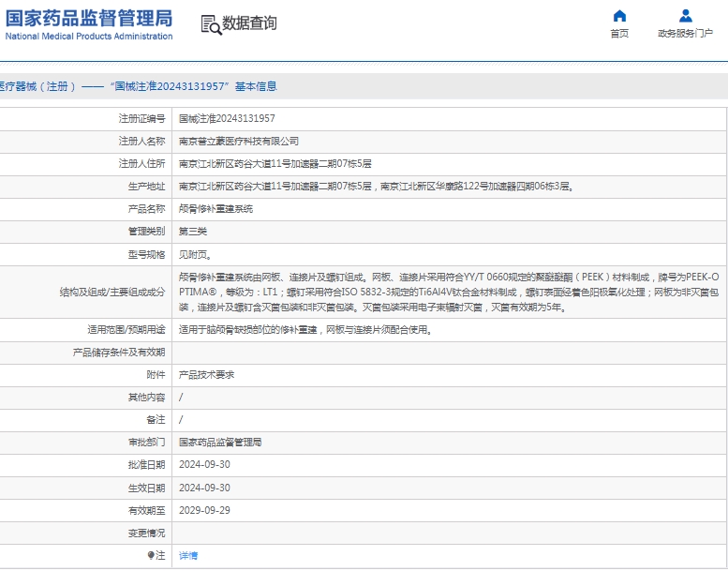Click the 适用范围/预期用途 row label
The height and width of the screenshot is (571, 728).
[126, 330]
